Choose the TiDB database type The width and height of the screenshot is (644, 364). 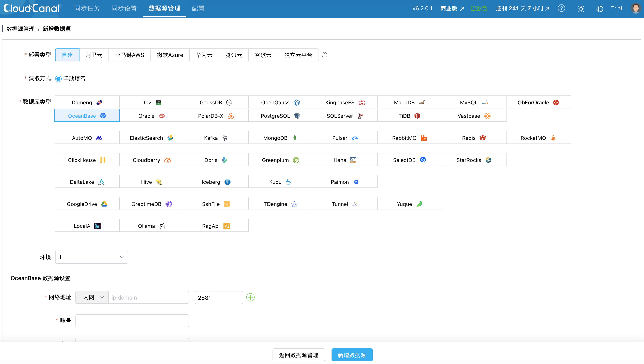click(410, 116)
